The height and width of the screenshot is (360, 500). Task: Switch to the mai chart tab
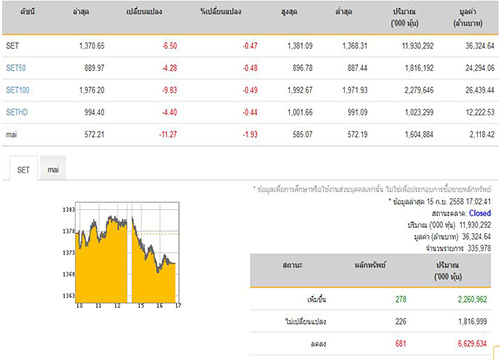click(53, 169)
